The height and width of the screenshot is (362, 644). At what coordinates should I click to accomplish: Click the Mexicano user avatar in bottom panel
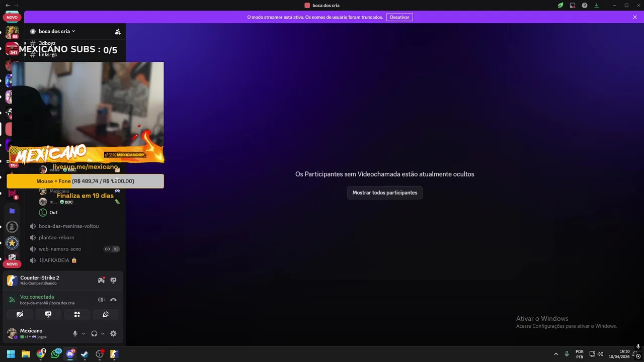point(12,333)
